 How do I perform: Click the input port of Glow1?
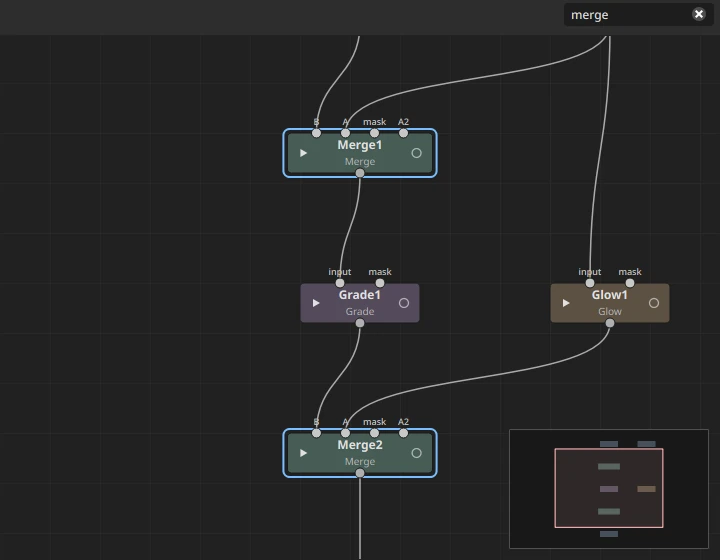pyautogui.click(x=590, y=283)
